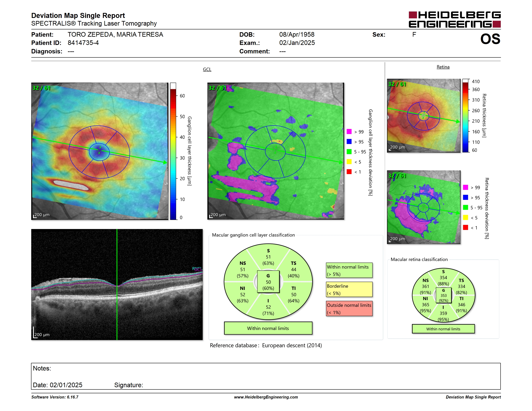
Task: Select GCL sector NS value 51 (57%)
Action: 243,270
